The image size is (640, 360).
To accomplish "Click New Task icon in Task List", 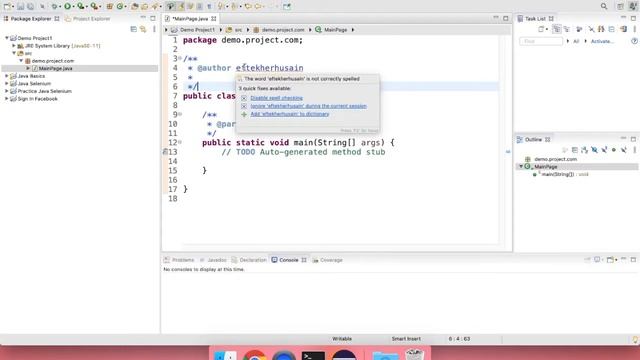I will [x=541, y=29].
